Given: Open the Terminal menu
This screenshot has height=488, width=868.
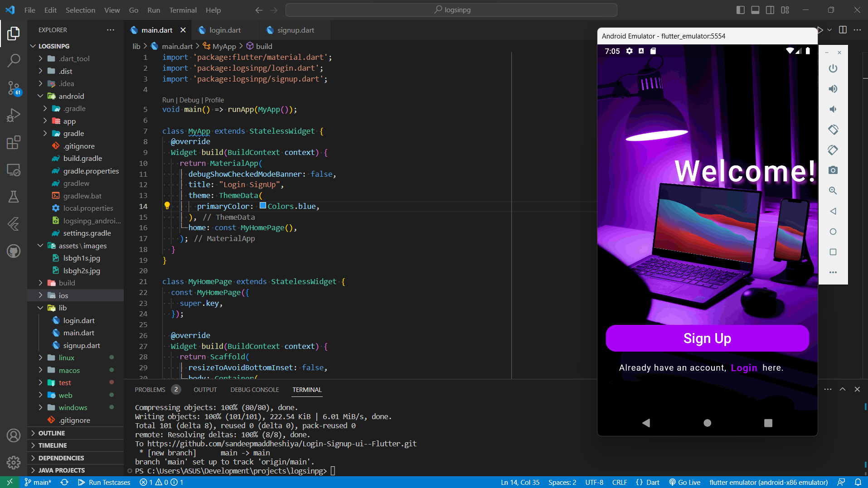Looking at the screenshot, I should [183, 10].
